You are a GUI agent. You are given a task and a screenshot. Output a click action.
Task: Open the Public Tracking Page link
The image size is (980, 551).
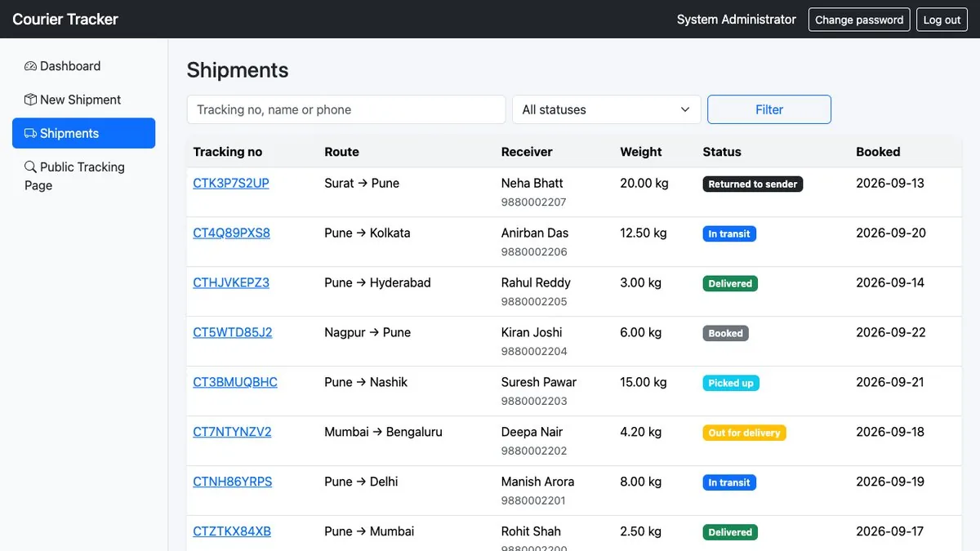83,176
